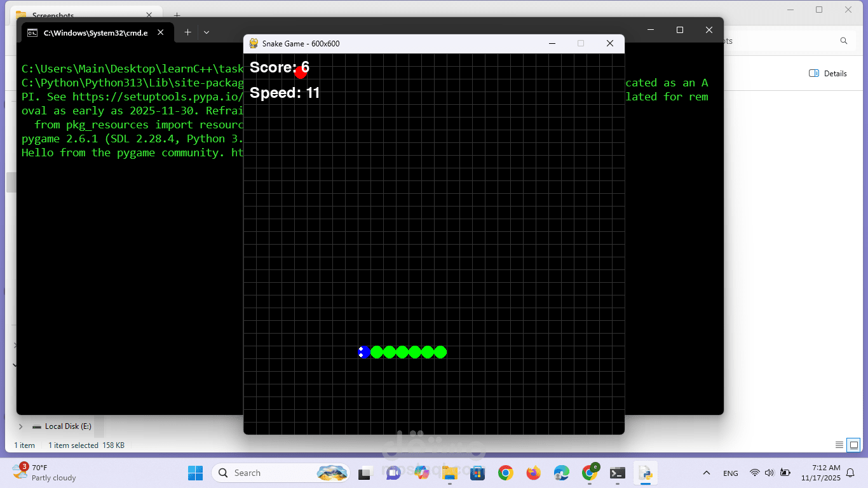Viewport: 868px width, 488px height.
Task: Open a new console tab with the plus button
Action: (187, 32)
